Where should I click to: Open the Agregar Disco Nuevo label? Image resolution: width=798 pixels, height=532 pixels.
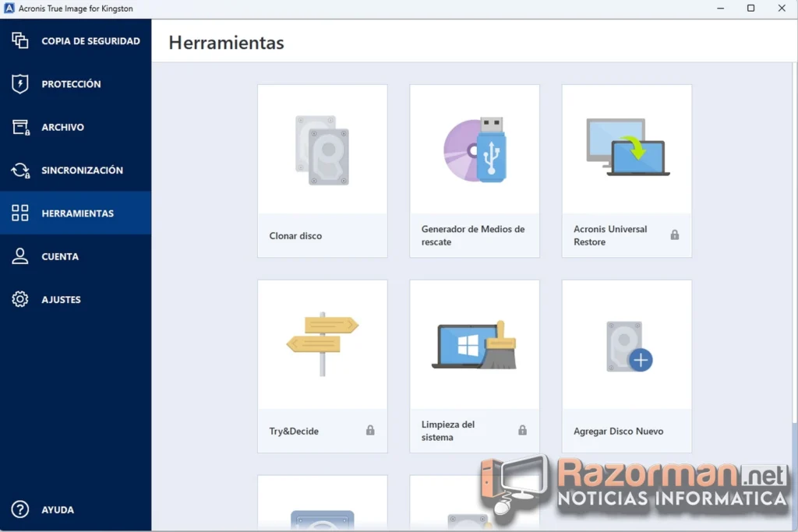tap(618, 432)
